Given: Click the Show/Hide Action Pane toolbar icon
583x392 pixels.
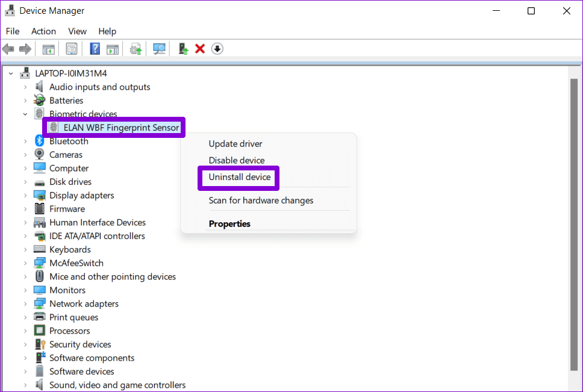Looking at the screenshot, I should point(112,49).
